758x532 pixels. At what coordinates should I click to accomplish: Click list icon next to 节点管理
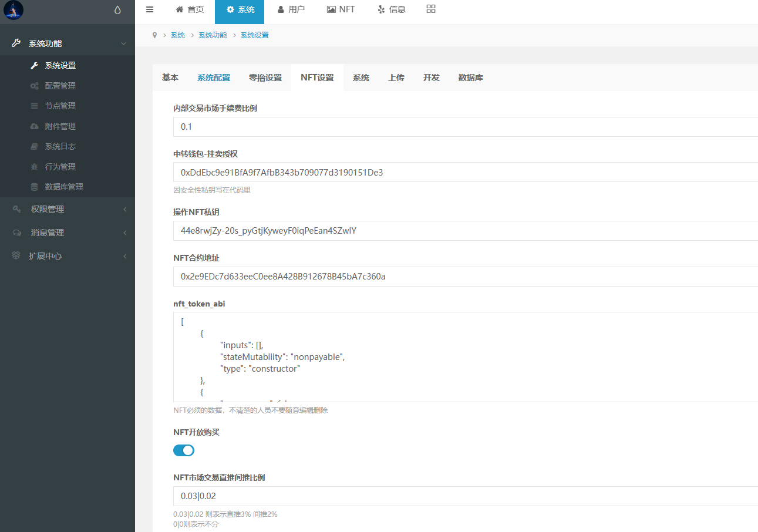point(34,106)
